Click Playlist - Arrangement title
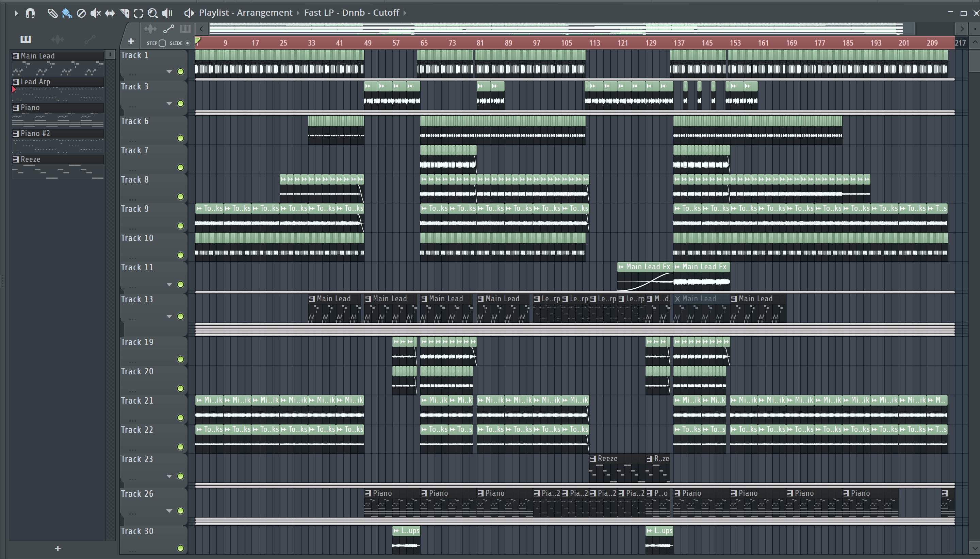 pyautogui.click(x=245, y=13)
